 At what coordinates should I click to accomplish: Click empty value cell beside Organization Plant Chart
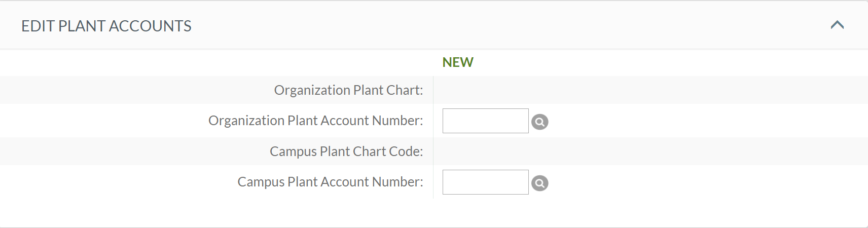(x=650, y=90)
